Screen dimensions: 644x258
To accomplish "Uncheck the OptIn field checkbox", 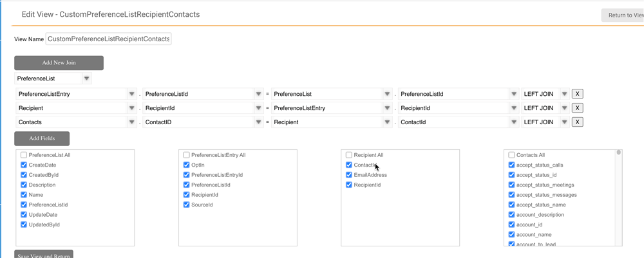I will 186,165.
